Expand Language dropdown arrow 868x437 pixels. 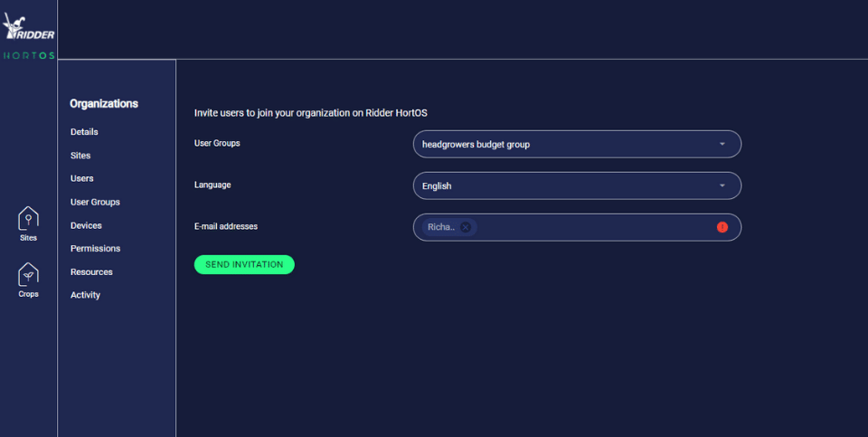click(x=722, y=185)
